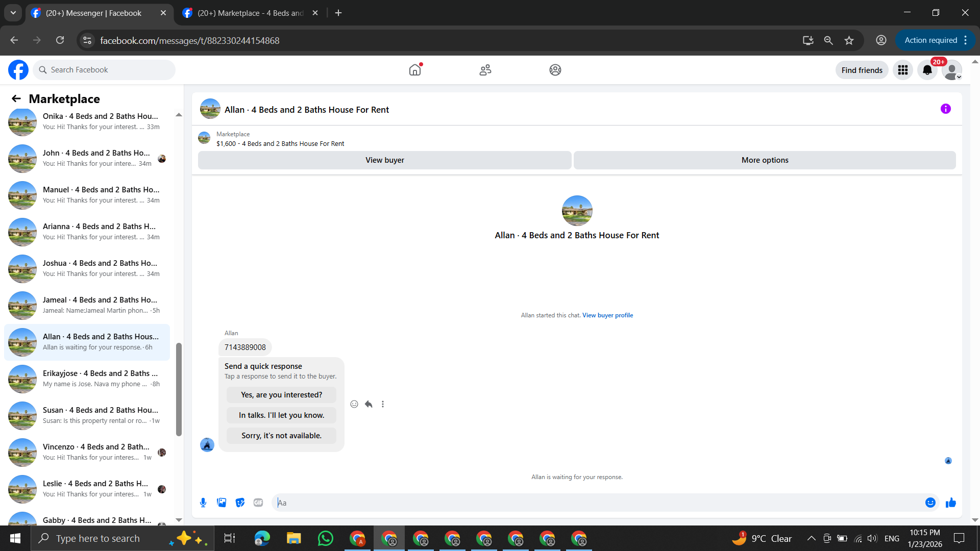Attach a file using the photo icon
This screenshot has height=551, width=980.
click(222, 503)
